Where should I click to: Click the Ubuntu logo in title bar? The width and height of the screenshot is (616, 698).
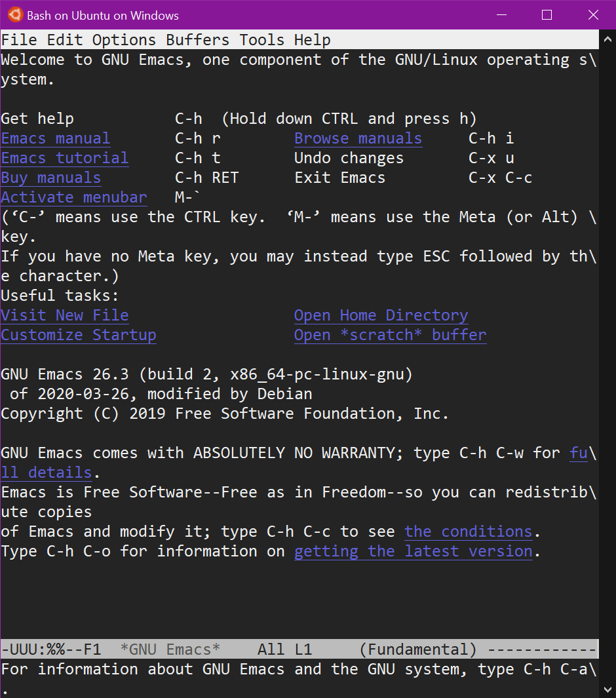(15, 14)
